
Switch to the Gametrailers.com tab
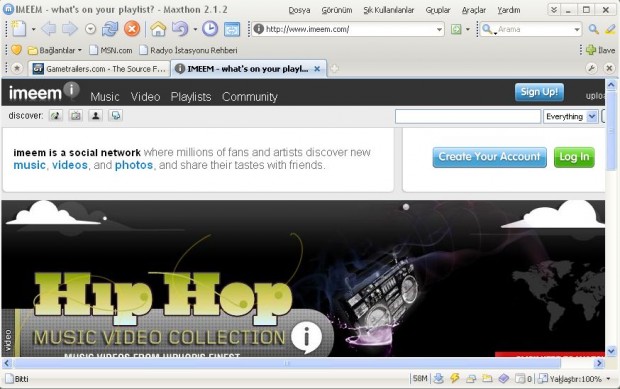99,69
